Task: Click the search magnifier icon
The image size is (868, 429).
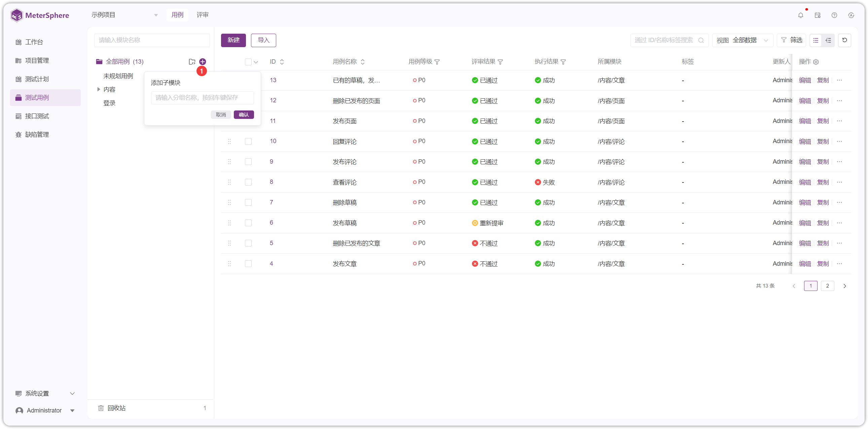Action: point(701,40)
